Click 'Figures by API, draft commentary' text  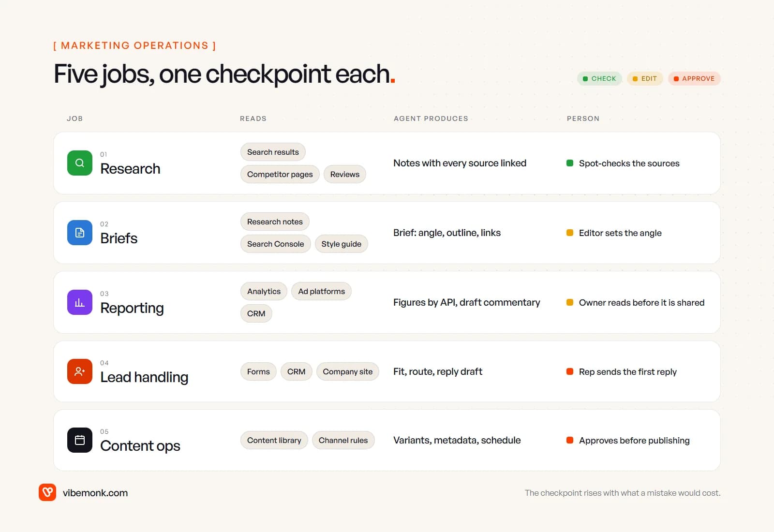(467, 302)
